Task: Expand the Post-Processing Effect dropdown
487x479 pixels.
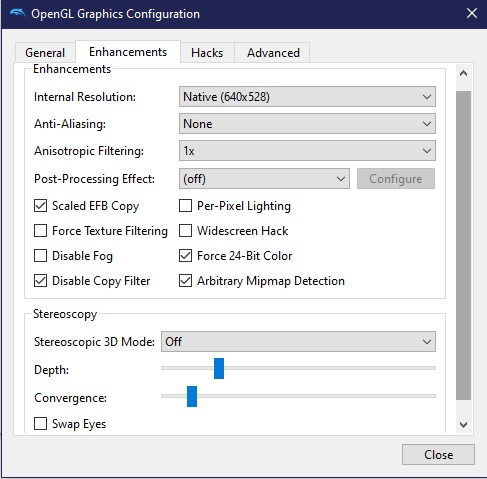Action: pyautogui.click(x=264, y=179)
